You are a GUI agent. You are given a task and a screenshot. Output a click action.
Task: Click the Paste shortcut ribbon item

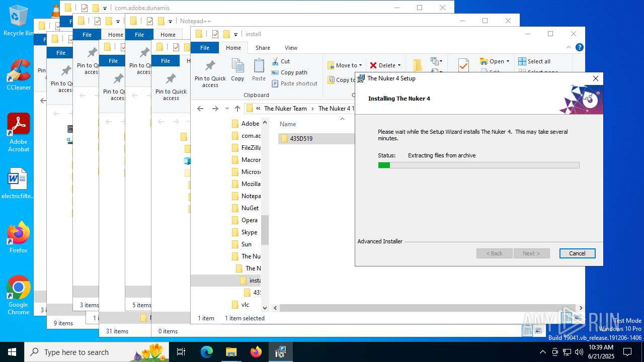[294, 83]
